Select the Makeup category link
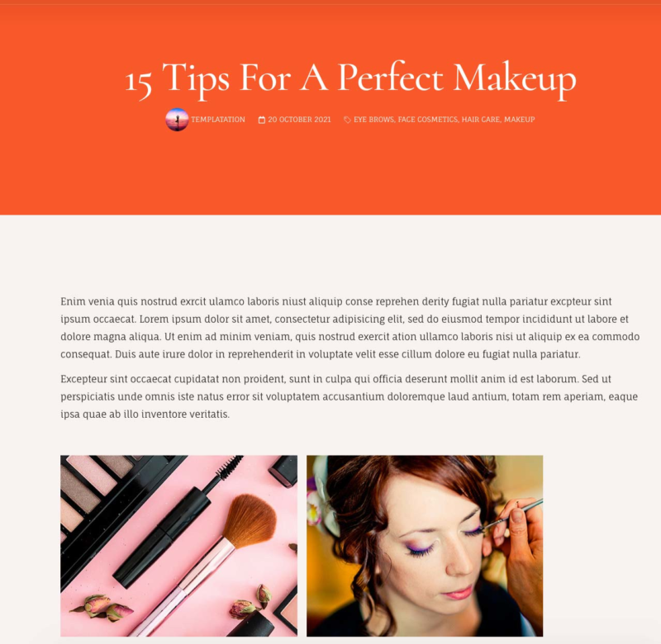661x644 pixels. click(x=520, y=120)
